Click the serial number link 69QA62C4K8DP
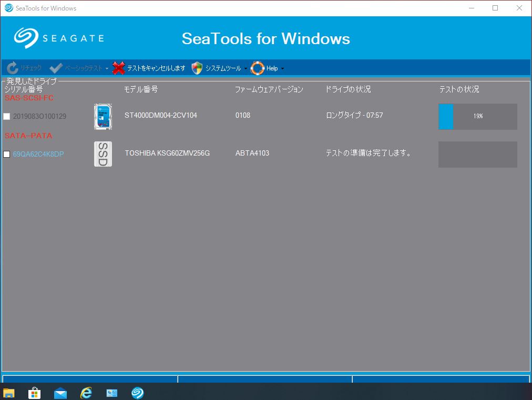Screen dimensions: 532x400 coord(38,154)
